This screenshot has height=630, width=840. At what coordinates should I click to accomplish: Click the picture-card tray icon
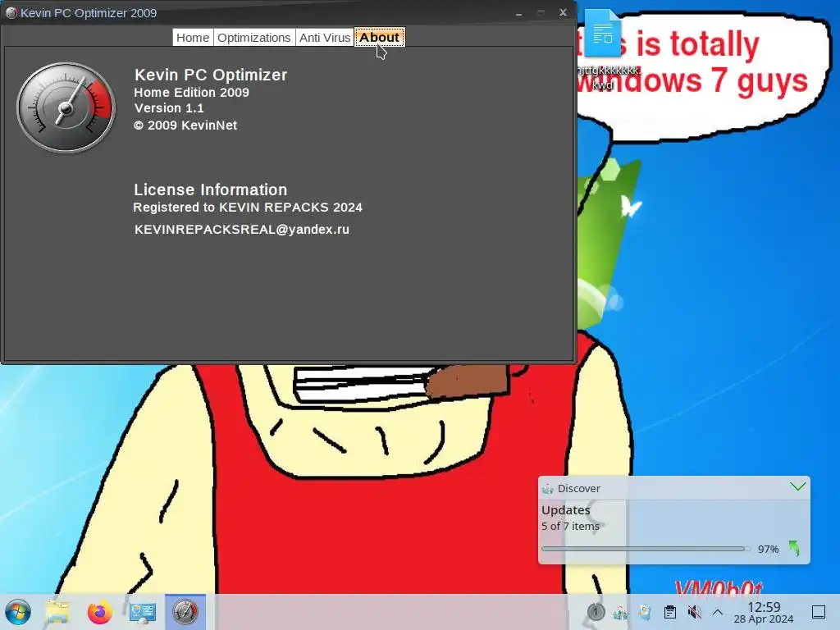tap(645, 612)
